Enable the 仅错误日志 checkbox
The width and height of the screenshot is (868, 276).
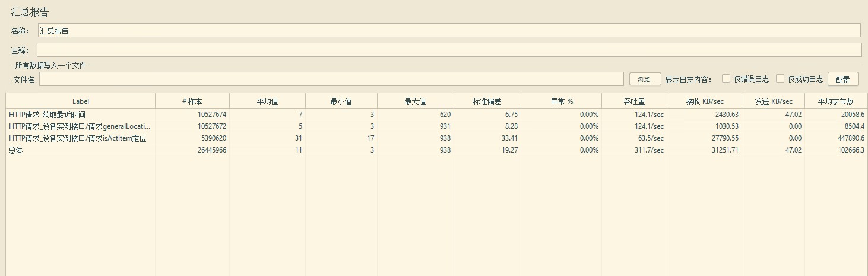click(x=726, y=78)
